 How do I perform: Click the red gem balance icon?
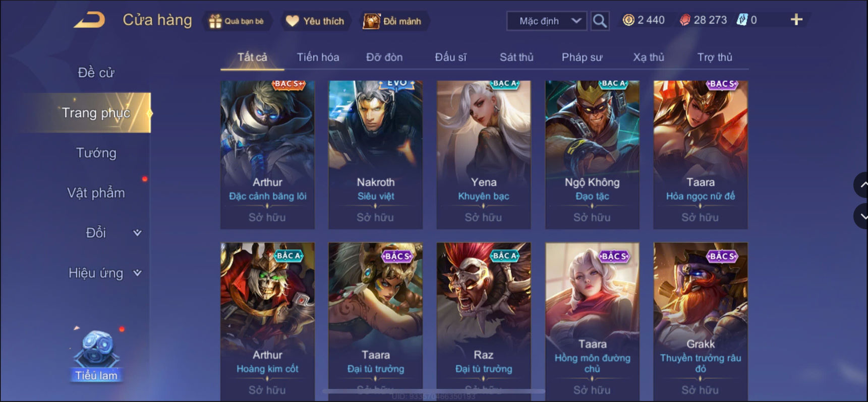pos(685,20)
